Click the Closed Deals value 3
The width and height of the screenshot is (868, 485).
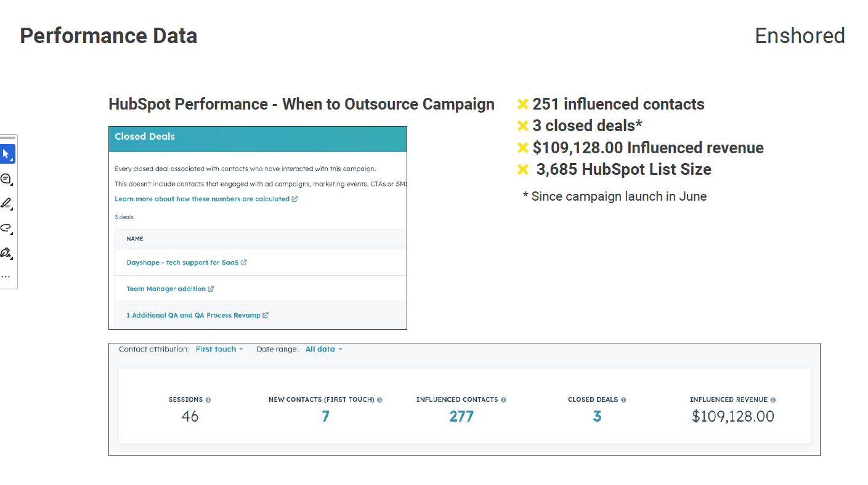coord(597,417)
